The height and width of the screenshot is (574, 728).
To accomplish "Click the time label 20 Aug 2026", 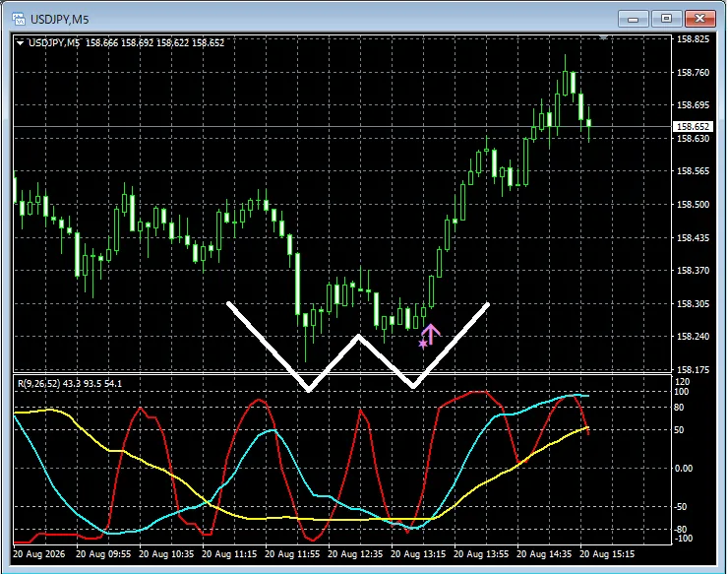I will 39,554.
